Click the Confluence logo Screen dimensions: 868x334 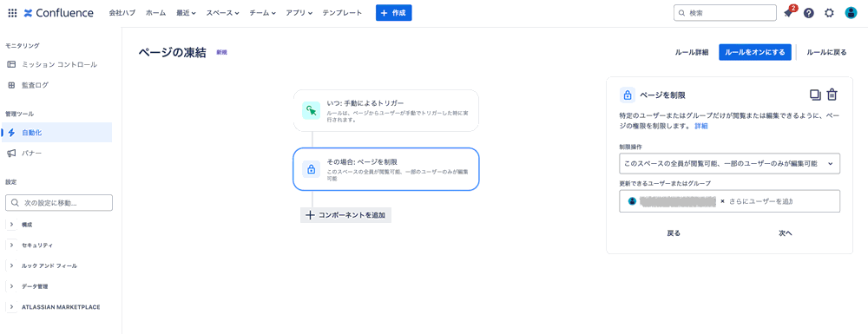pyautogui.click(x=59, y=13)
